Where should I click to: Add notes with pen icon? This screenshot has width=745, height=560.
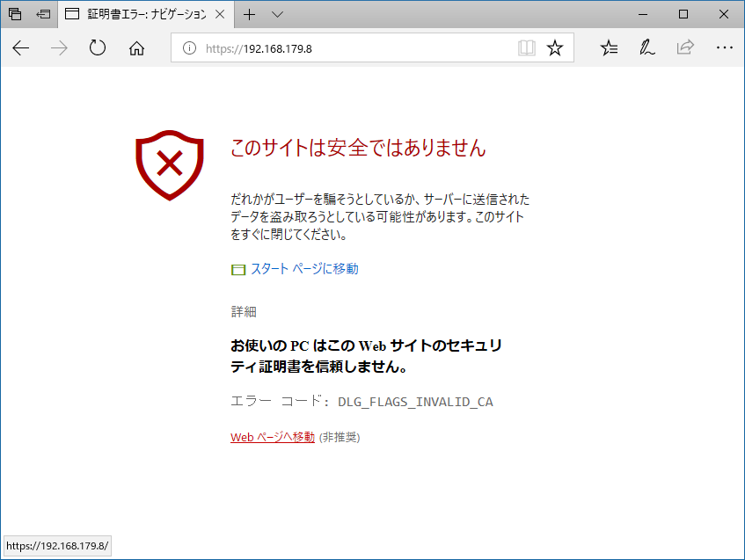[x=647, y=48]
